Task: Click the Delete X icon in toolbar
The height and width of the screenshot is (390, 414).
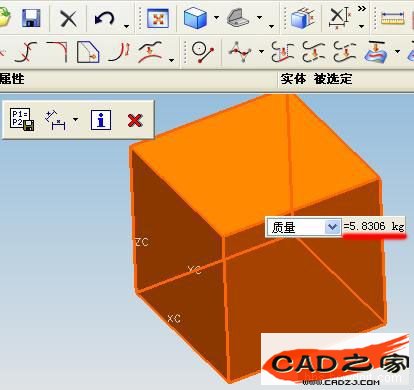Action: coord(68,18)
